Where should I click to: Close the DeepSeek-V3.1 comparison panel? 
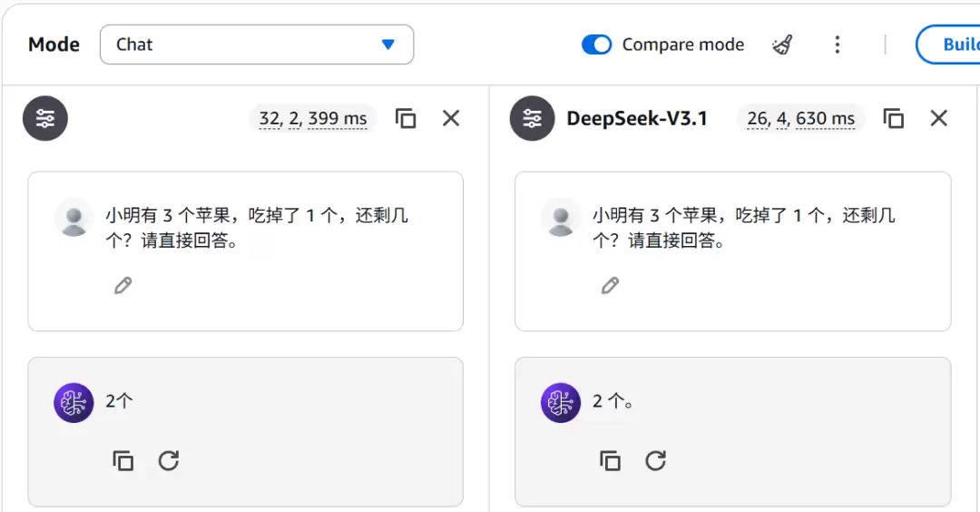click(939, 118)
